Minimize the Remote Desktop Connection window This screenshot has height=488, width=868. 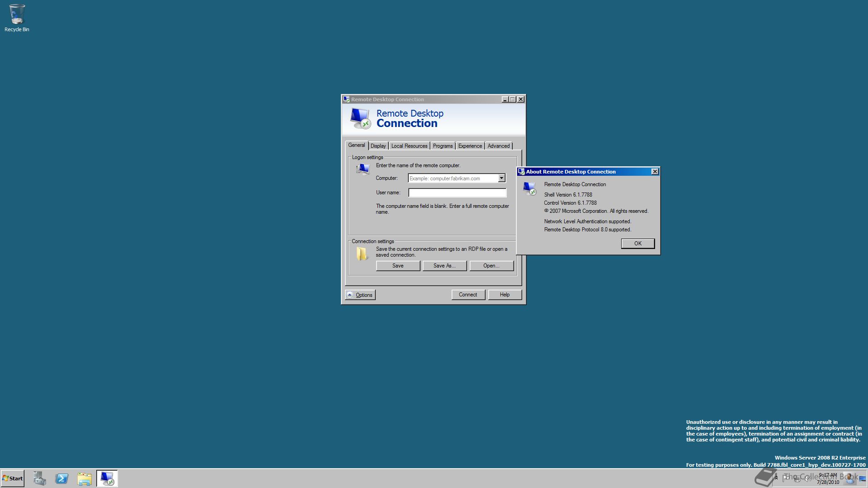(505, 99)
